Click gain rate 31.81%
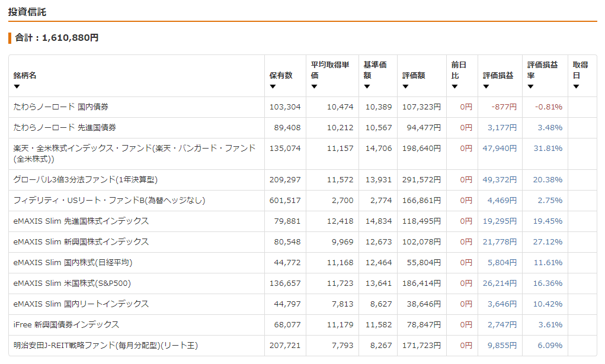This screenshot has height=364, width=605. (548, 149)
